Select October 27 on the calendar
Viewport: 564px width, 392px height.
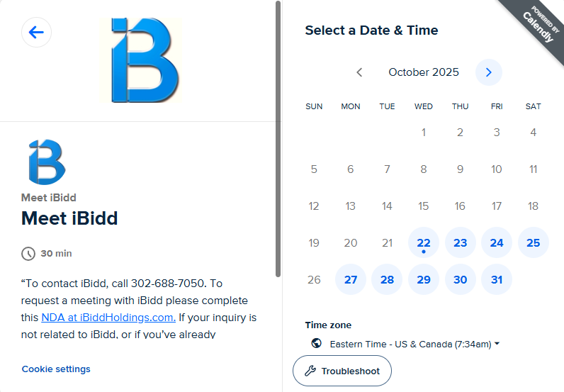tap(351, 280)
